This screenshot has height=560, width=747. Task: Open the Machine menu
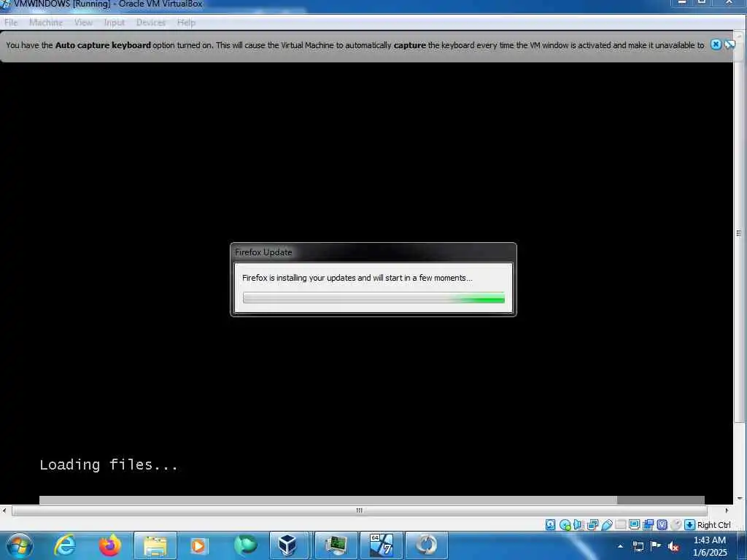pos(46,23)
